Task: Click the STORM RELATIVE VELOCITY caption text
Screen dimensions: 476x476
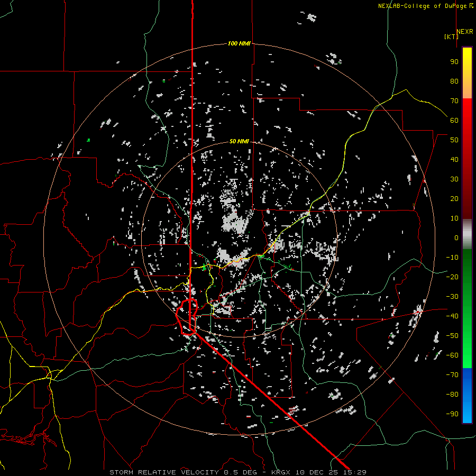Action: [164, 472]
